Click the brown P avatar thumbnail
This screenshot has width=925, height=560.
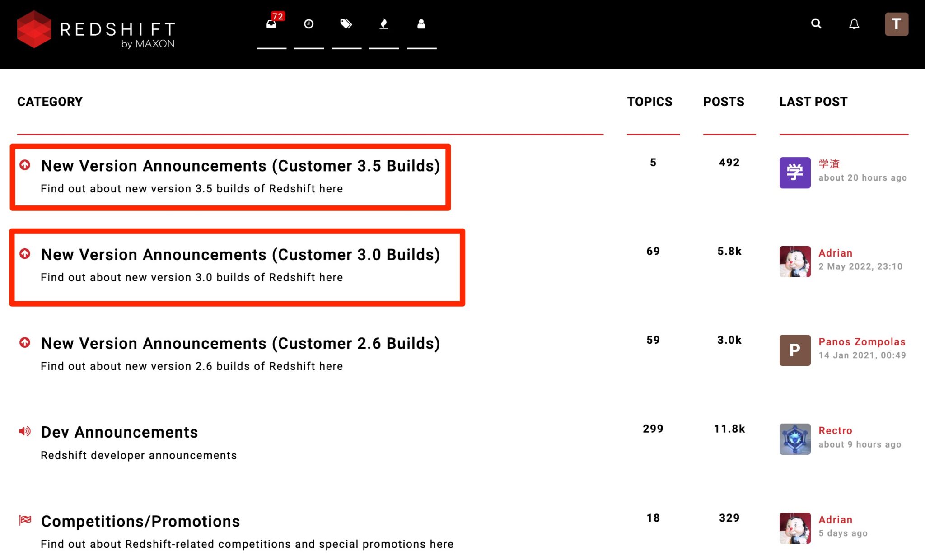point(795,350)
